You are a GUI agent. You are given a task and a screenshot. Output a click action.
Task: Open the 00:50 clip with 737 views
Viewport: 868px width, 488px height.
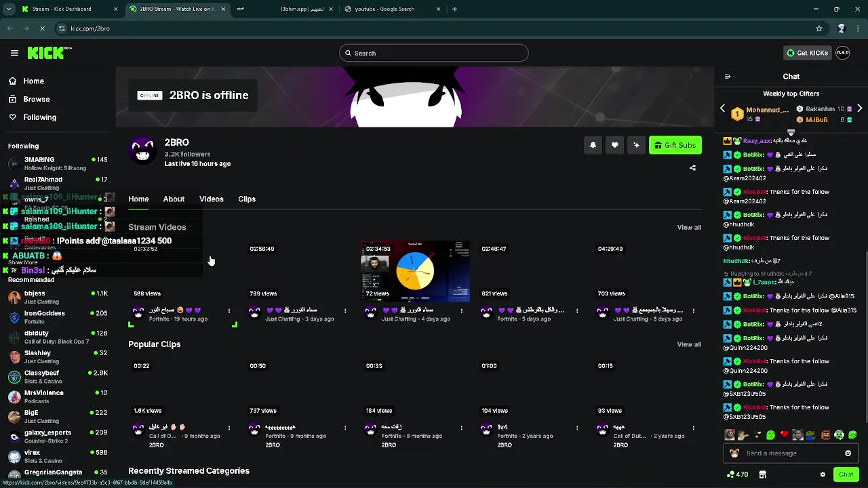299,388
